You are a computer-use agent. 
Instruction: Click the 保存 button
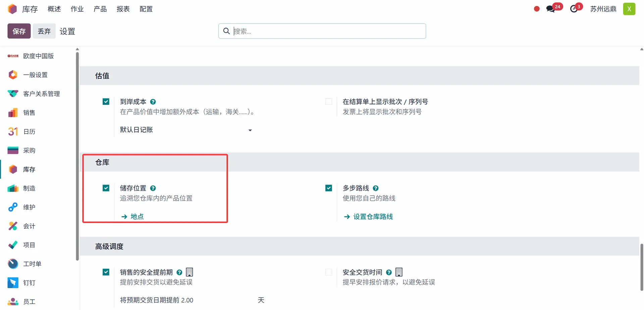[x=19, y=31]
